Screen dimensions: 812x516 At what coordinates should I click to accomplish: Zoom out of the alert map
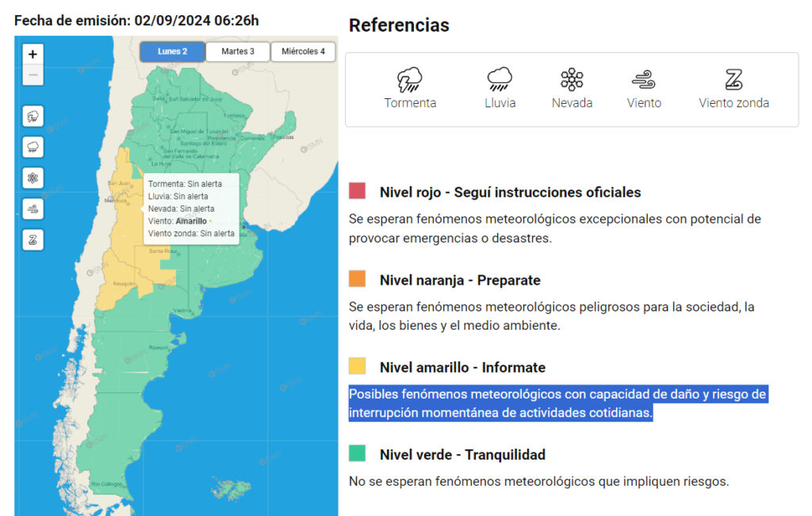(x=33, y=75)
